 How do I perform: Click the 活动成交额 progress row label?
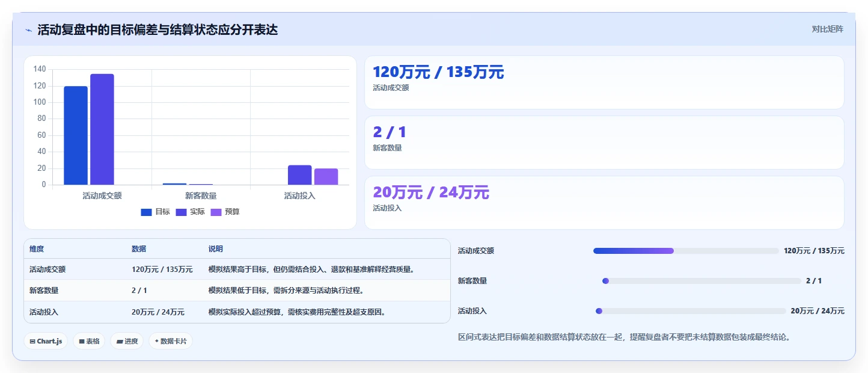pos(476,251)
